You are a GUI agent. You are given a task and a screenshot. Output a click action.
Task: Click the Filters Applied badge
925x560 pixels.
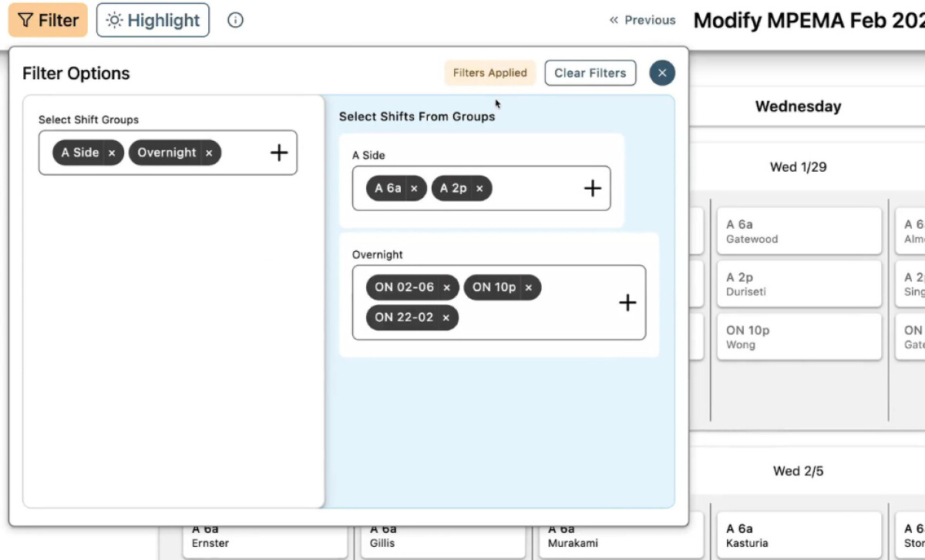(x=489, y=72)
